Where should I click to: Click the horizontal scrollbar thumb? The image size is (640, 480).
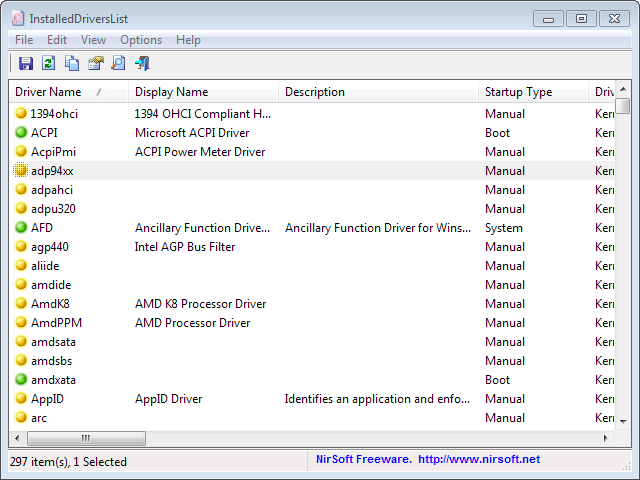[x=86, y=438]
